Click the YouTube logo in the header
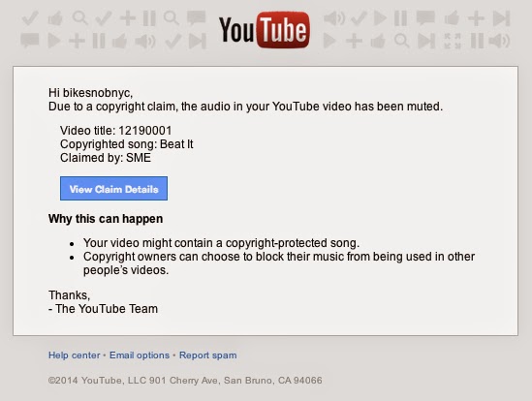 (265, 30)
